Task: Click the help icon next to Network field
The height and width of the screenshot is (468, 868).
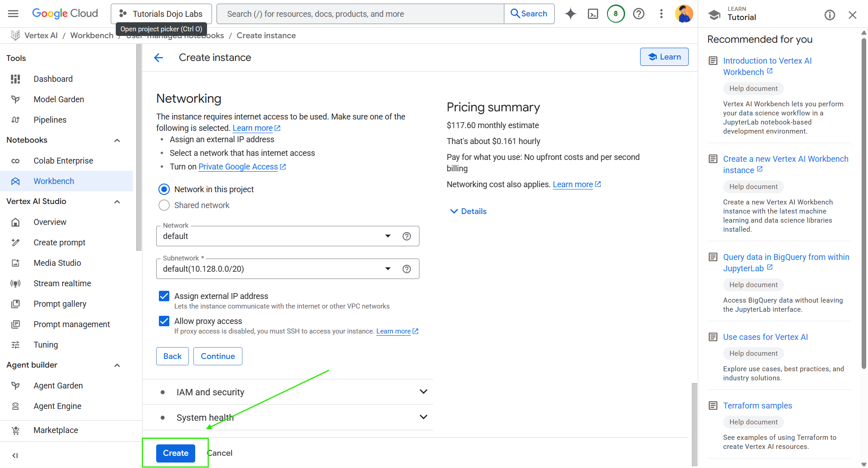Action: click(x=407, y=236)
